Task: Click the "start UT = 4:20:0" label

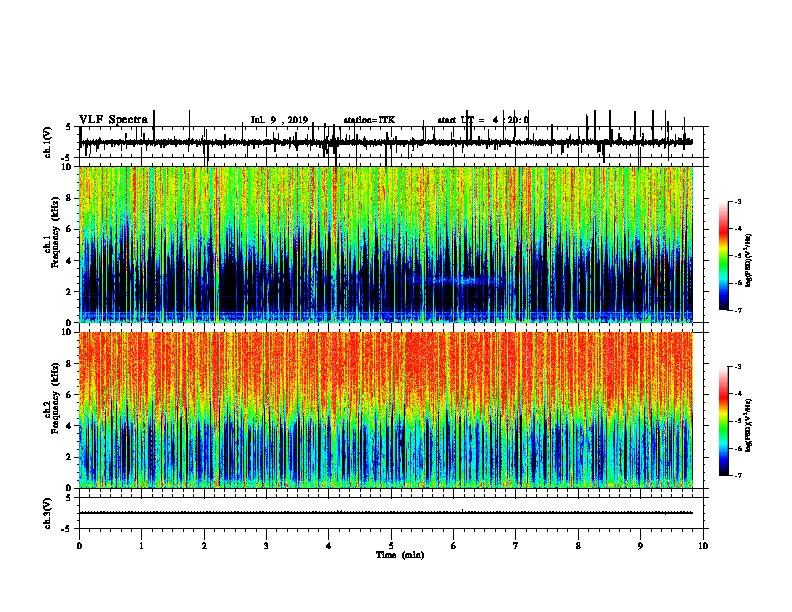Action: (483, 120)
